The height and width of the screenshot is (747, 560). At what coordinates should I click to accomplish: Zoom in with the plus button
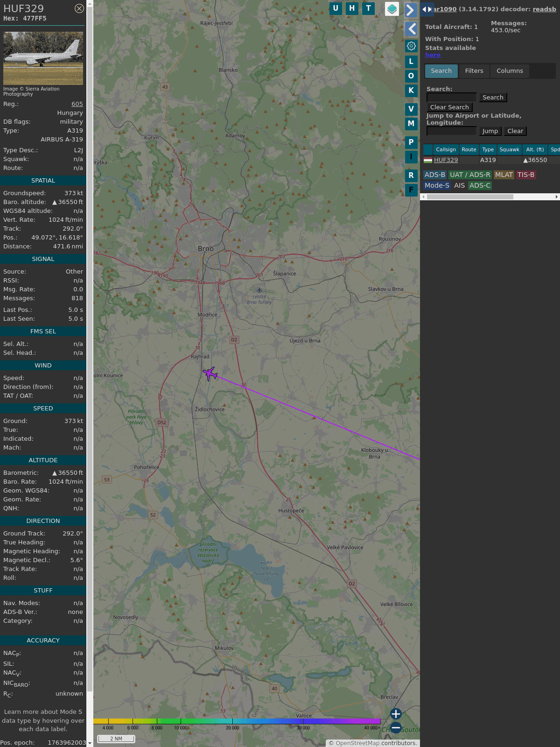point(396,713)
